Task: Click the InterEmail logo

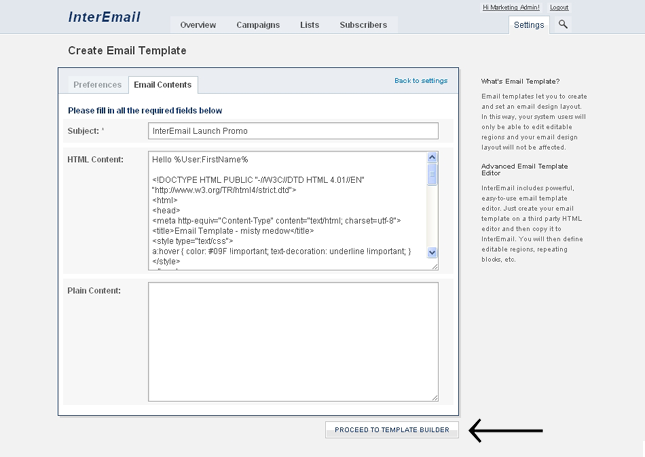Action: [105, 17]
